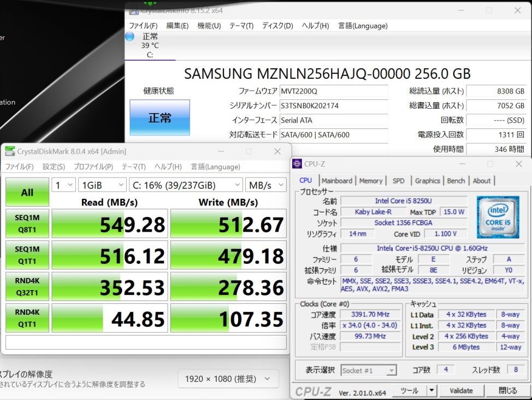Open プロファイル(P) menu in CrystalDiskMark
Screen dimensions: 532x400
click(x=93, y=167)
